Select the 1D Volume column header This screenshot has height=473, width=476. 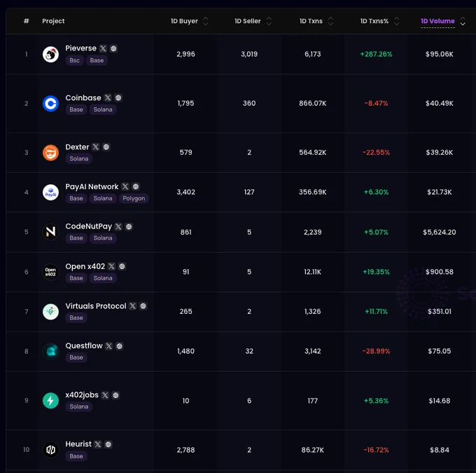click(437, 21)
